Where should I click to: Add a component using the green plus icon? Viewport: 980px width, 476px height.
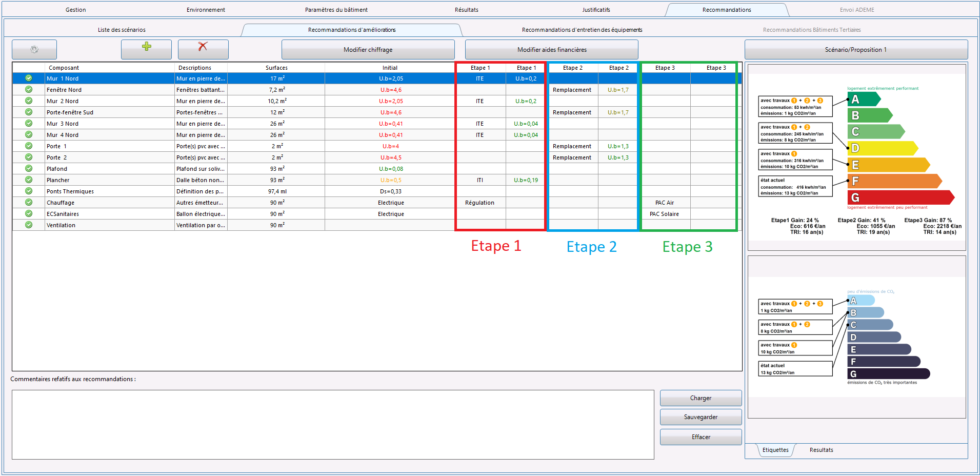146,49
